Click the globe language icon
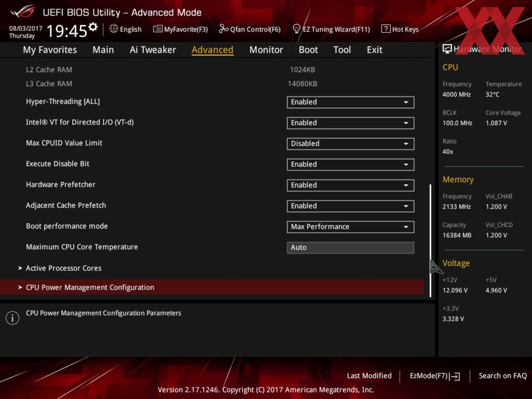Viewport: 532px width, 399px height. 114,29
